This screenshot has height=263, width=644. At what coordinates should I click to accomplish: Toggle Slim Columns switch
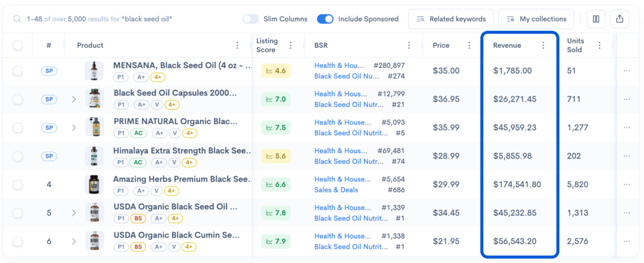coord(250,19)
